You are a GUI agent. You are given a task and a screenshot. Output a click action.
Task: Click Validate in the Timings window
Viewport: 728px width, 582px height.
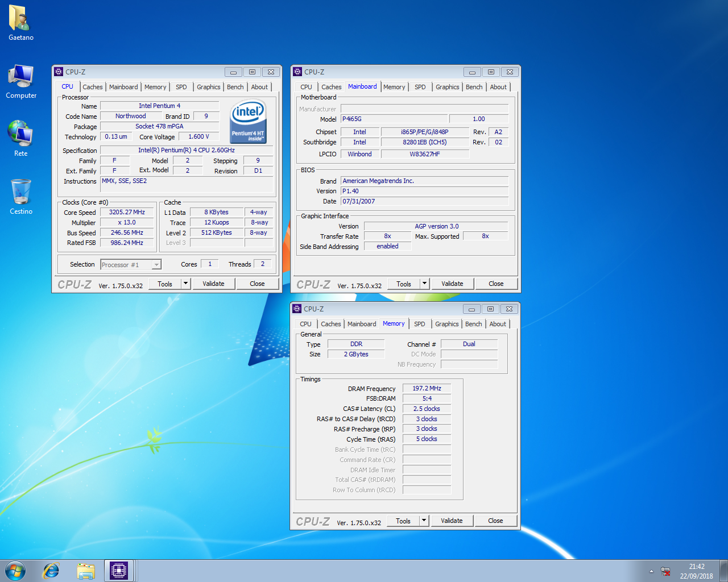pos(452,521)
